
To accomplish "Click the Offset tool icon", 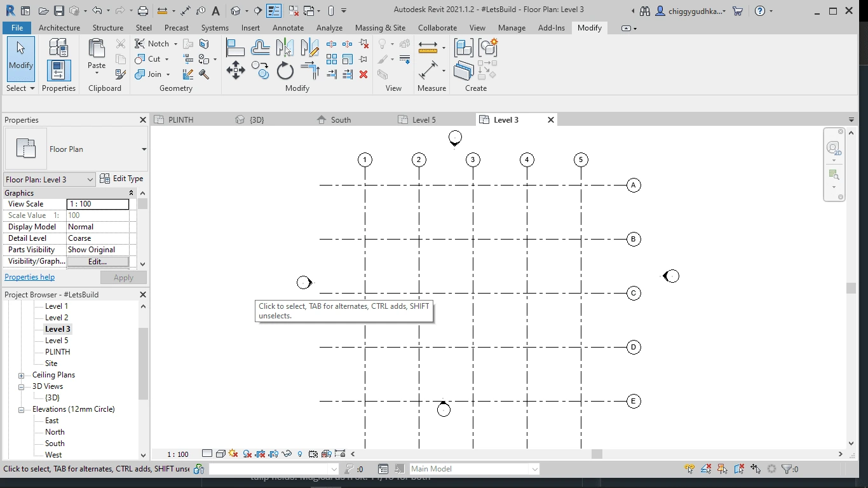I will point(261,48).
